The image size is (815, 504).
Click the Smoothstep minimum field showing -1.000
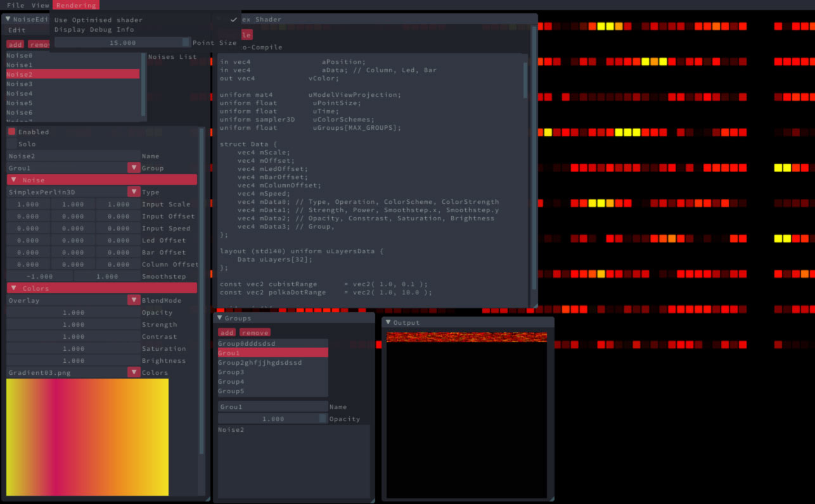pos(39,276)
